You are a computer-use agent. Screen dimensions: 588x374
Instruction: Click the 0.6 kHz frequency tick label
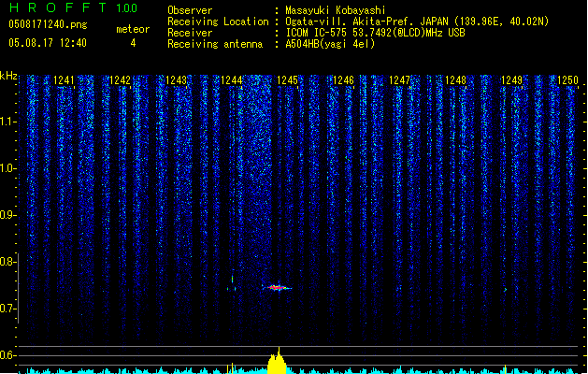click(x=8, y=355)
